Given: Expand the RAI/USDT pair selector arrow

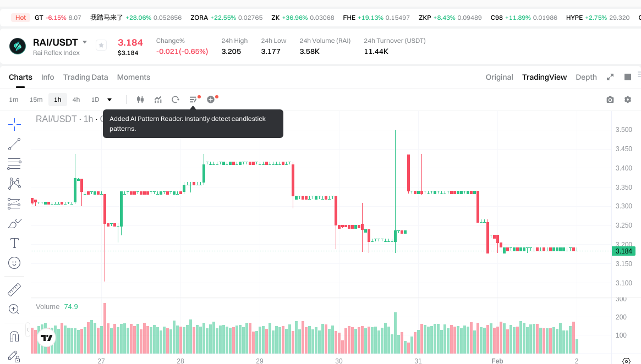Looking at the screenshot, I should 85,42.
